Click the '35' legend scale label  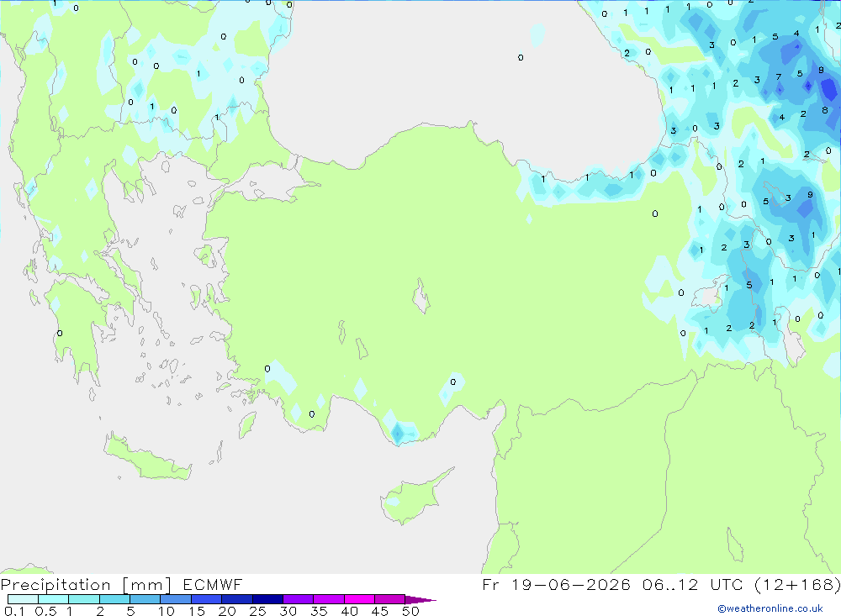click(x=319, y=611)
